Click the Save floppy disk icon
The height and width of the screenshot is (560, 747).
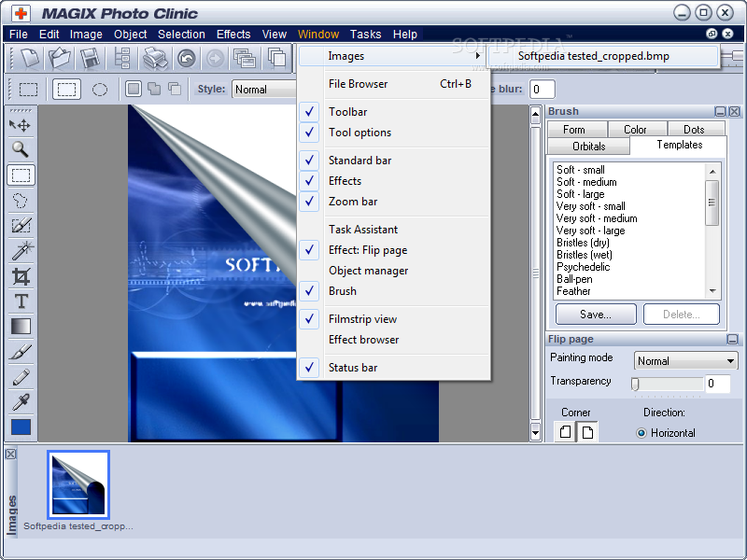point(90,59)
